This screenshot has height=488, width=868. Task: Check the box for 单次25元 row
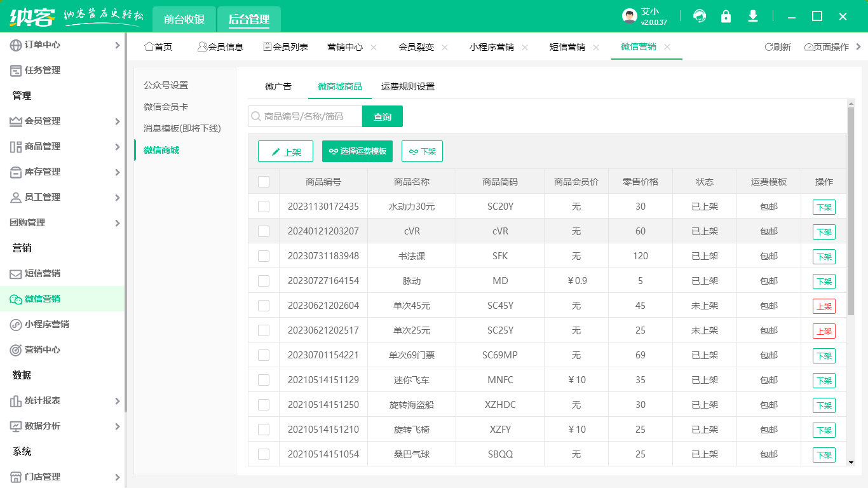[264, 330]
